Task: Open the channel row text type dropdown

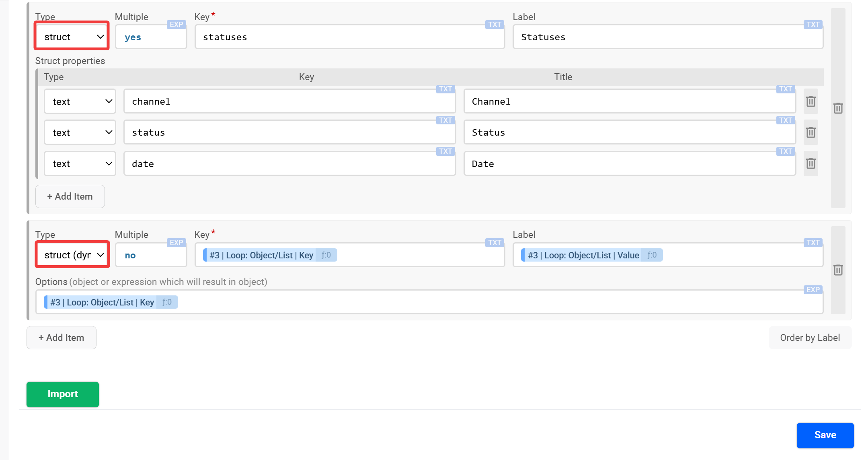Action: coord(80,101)
